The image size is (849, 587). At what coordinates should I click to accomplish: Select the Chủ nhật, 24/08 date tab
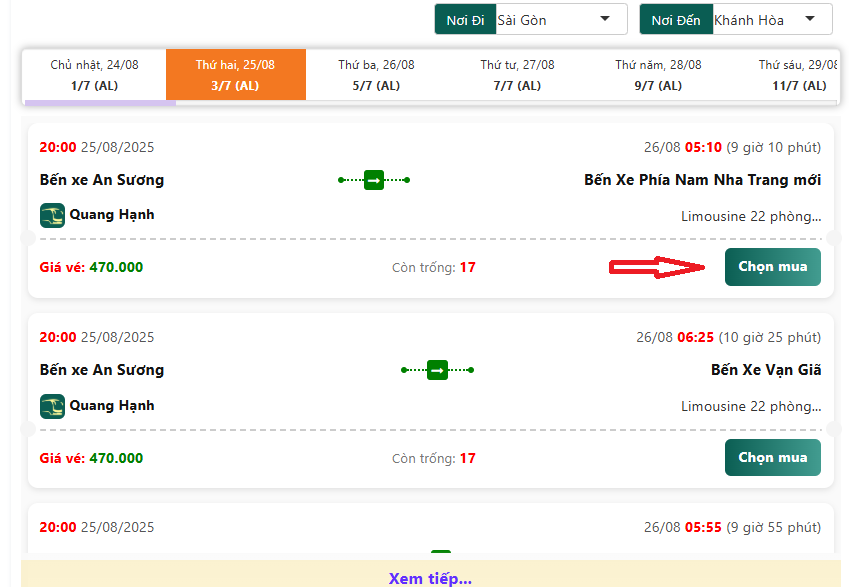click(94, 75)
